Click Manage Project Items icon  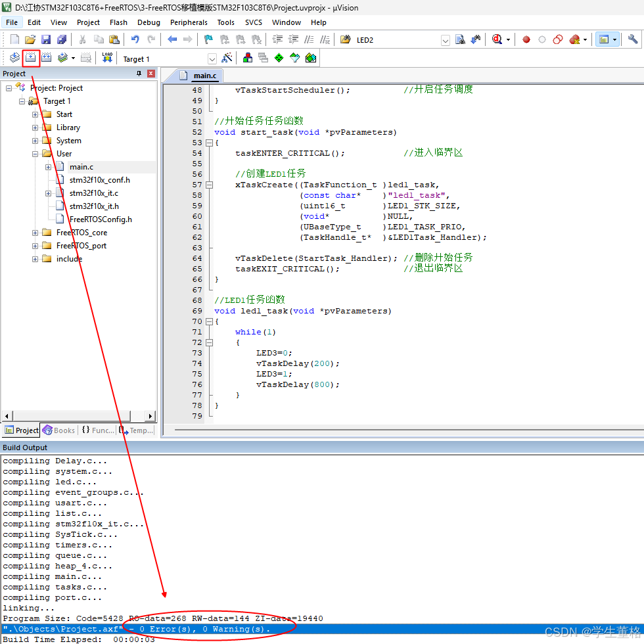(x=248, y=58)
